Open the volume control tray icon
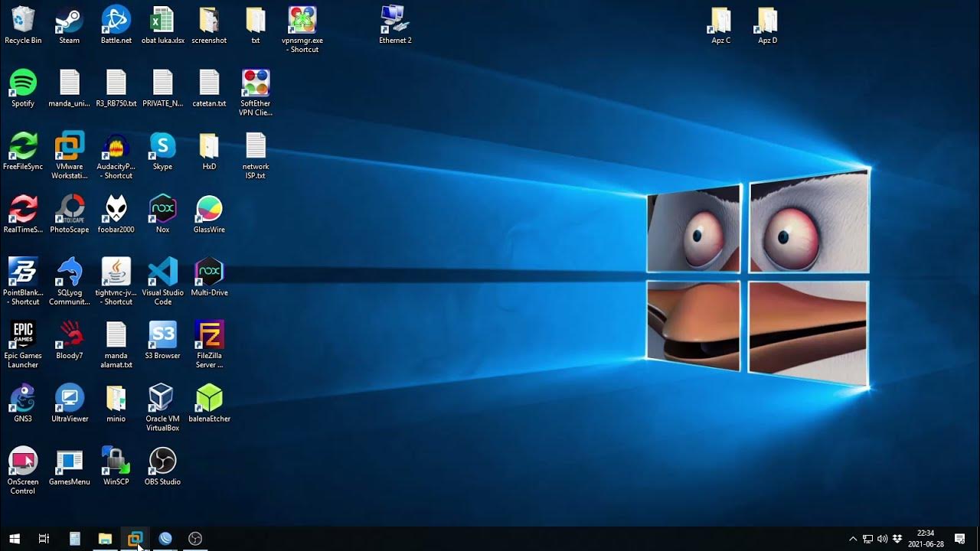This screenshot has width=980, height=551. click(882, 539)
